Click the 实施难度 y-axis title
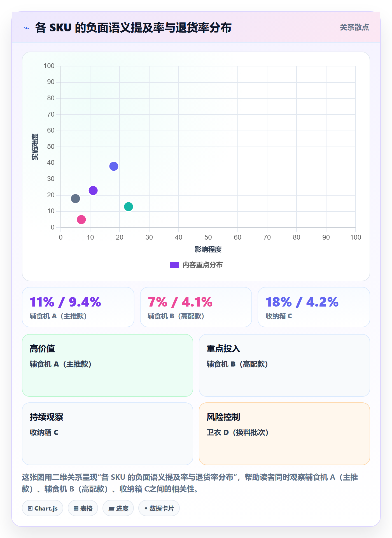 pos(35,147)
